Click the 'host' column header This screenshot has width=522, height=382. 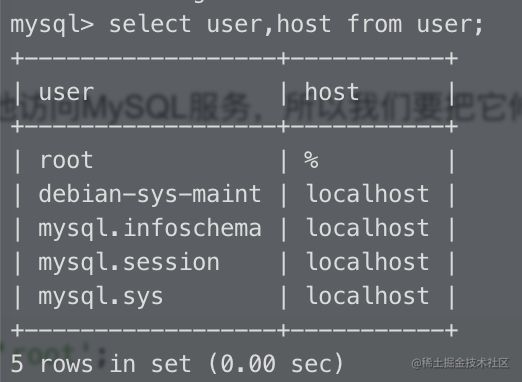[x=332, y=91]
